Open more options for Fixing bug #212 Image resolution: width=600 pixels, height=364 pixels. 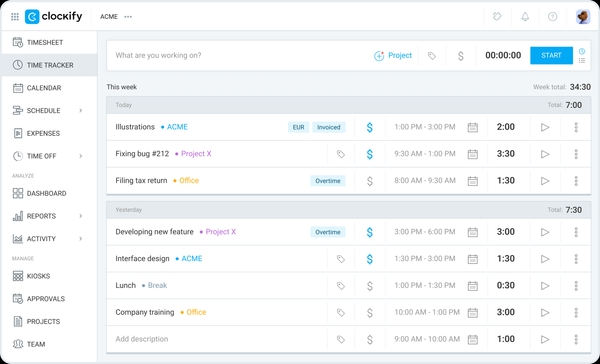click(576, 154)
